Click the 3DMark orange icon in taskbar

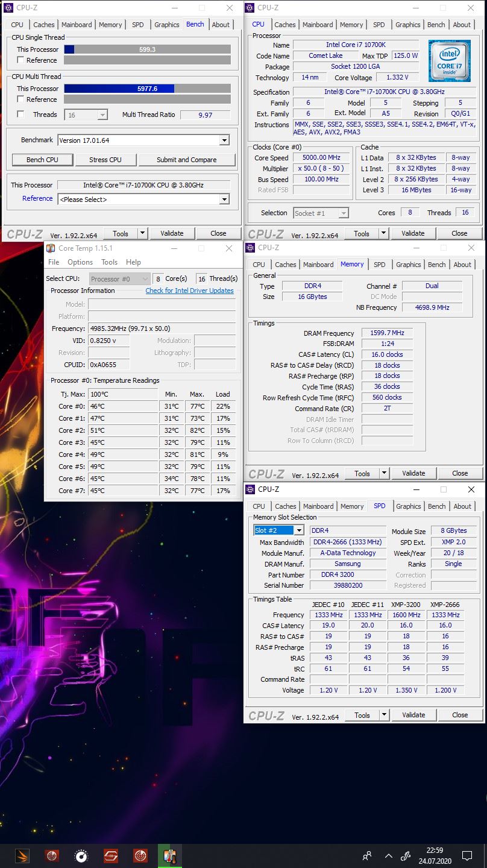22,855
